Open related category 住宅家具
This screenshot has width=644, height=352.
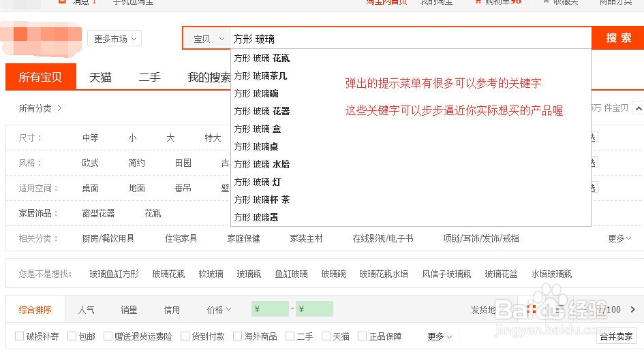[181, 238]
